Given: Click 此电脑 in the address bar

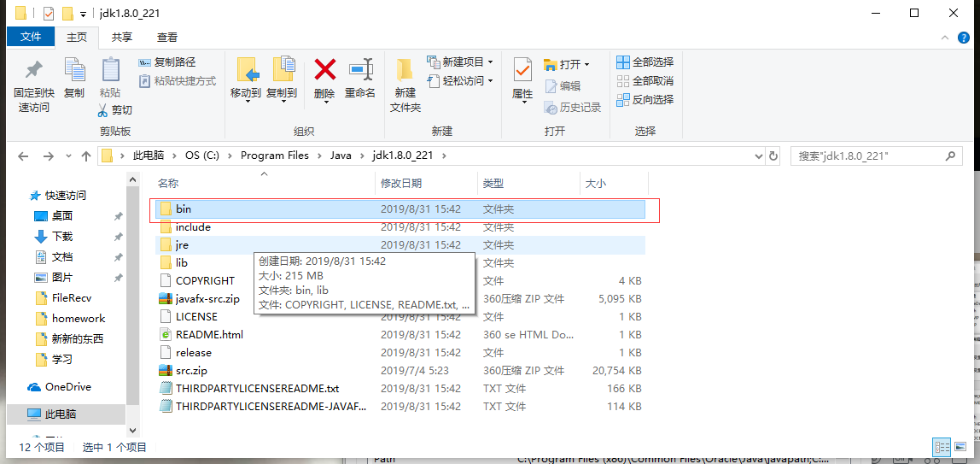Looking at the screenshot, I should tap(147, 156).
